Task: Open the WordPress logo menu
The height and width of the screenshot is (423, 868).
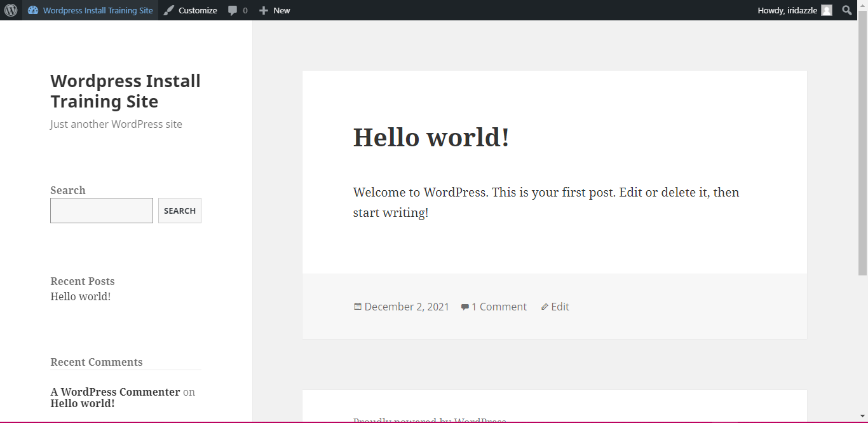Action: (11, 10)
